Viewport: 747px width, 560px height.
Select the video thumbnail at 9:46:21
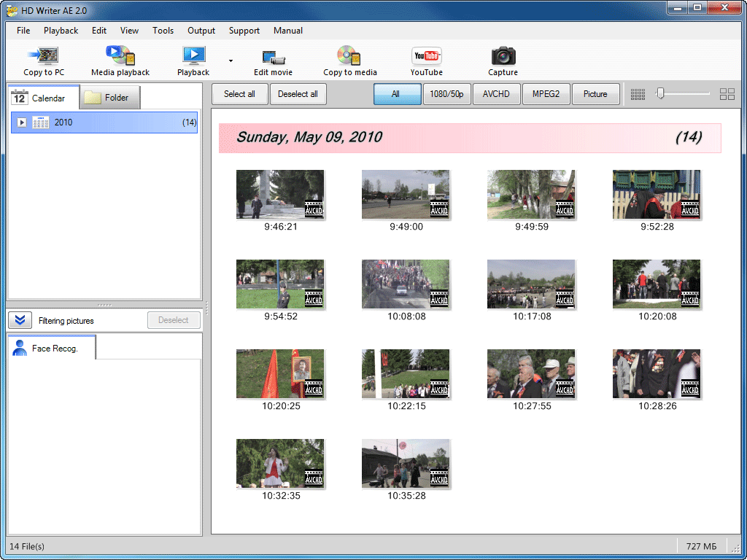[280, 194]
